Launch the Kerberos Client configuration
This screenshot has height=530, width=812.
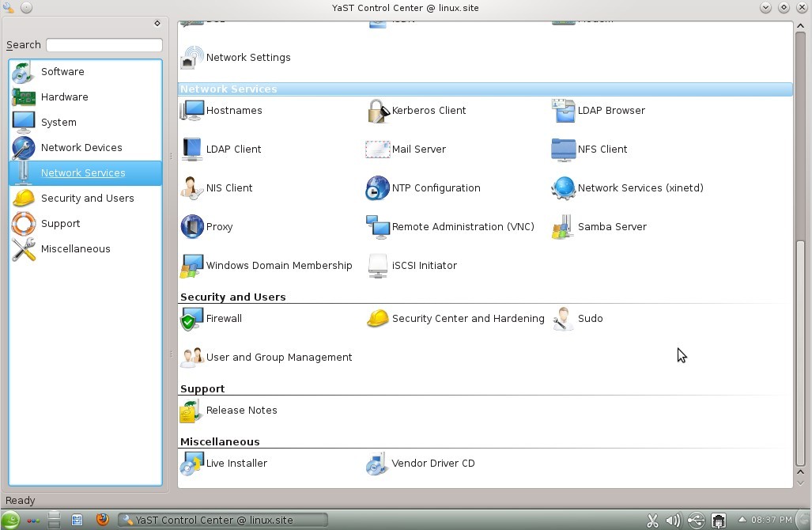click(417, 111)
